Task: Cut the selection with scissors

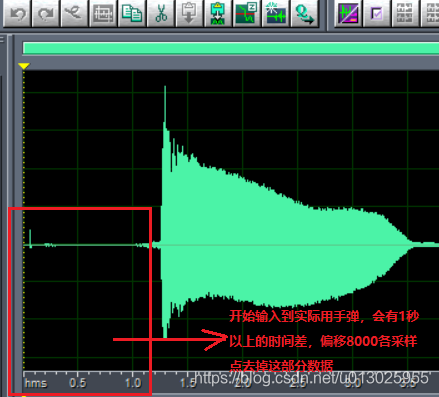Action: [x=160, y=13]
